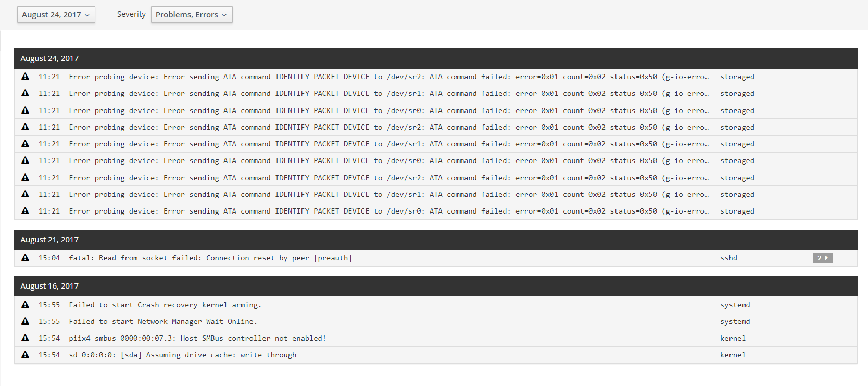Open the Failed to start Crash recovery entry
Screen dimensions: 868x386
166,305
